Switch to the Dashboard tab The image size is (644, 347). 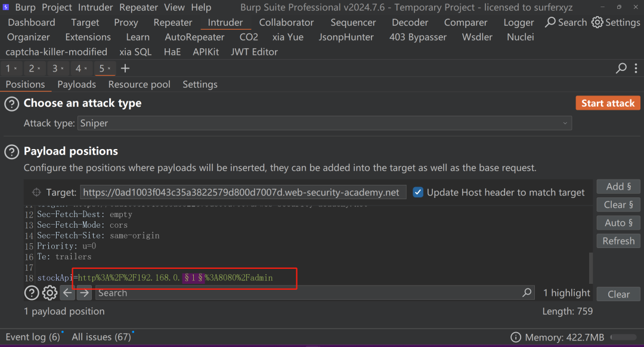pos(32,23)
